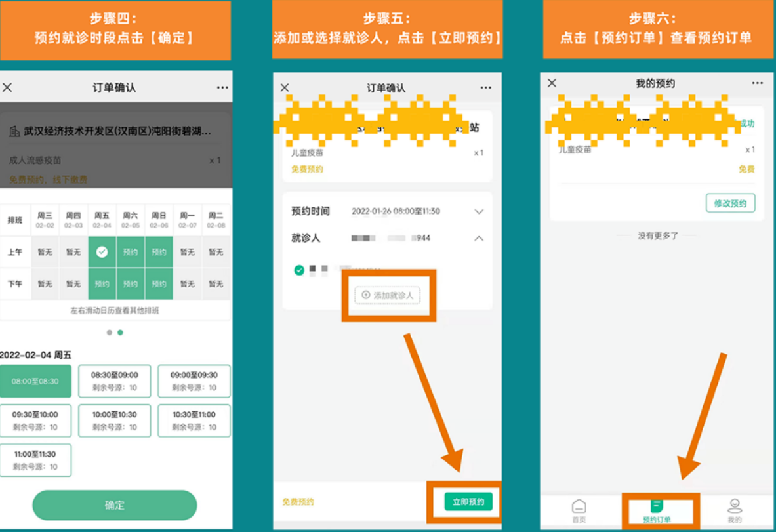This screenshot has height=532, width=776.
Task: Click 儿童疫苗 in second 订单确认 card
Action: 307,153
